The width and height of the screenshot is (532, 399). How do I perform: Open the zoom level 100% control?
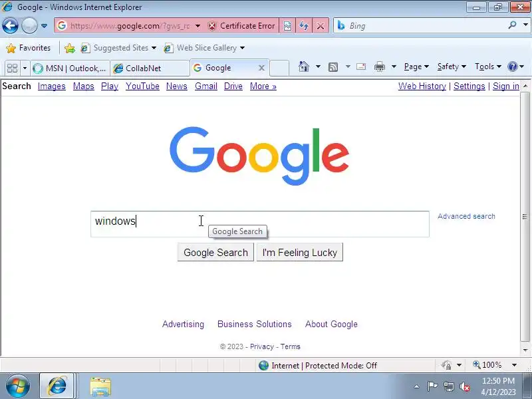pos(495,365)
